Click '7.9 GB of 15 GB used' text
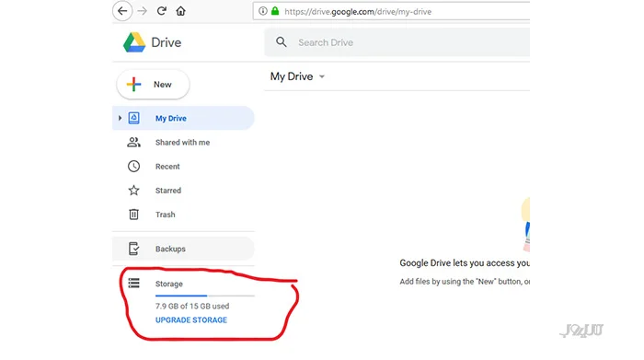 (192, 307)
